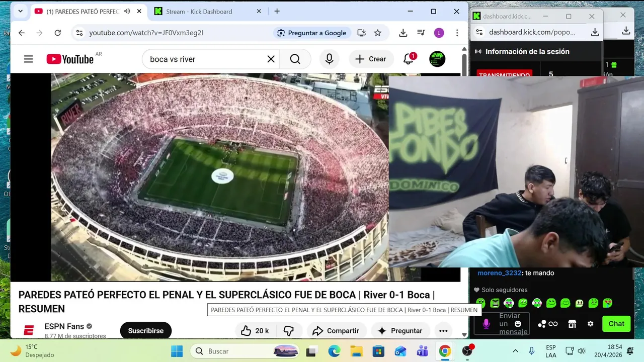Open the Crear menu button

coord(371,59)
